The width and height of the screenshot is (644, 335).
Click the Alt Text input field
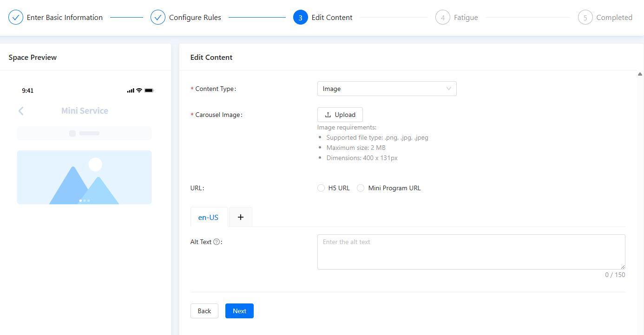(x=471, y=252)
